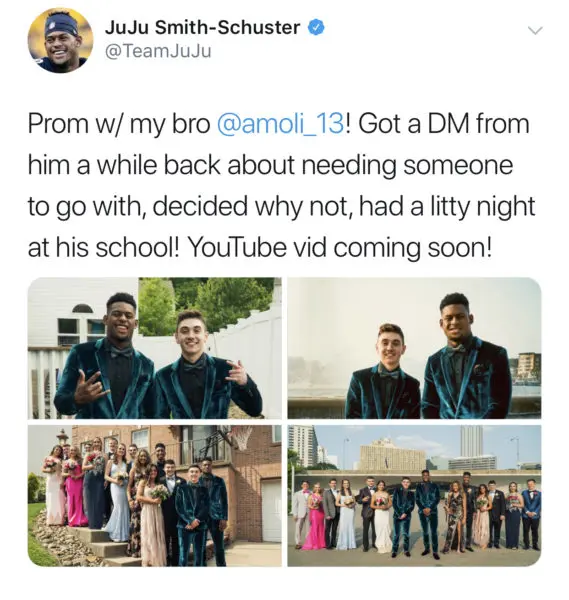Click the 'Got a DM from' text
Viewport: 569px width, 600px height.
[x=444, y=124]
